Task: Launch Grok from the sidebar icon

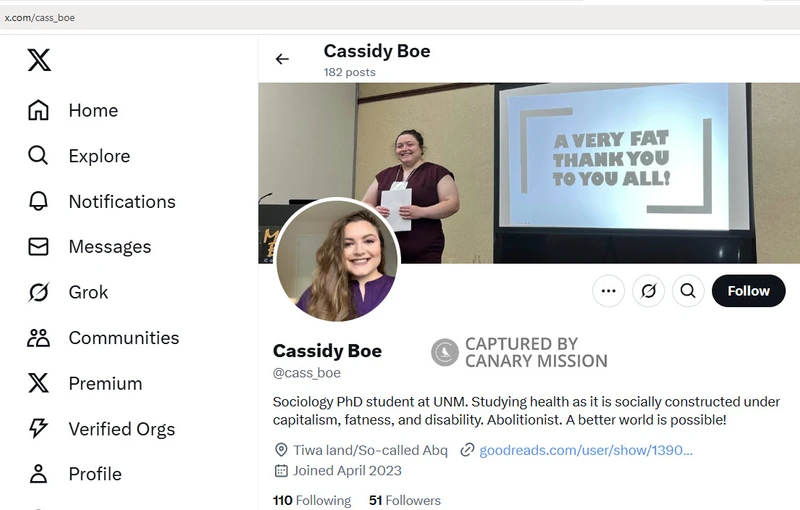Action: pos(38,292)
